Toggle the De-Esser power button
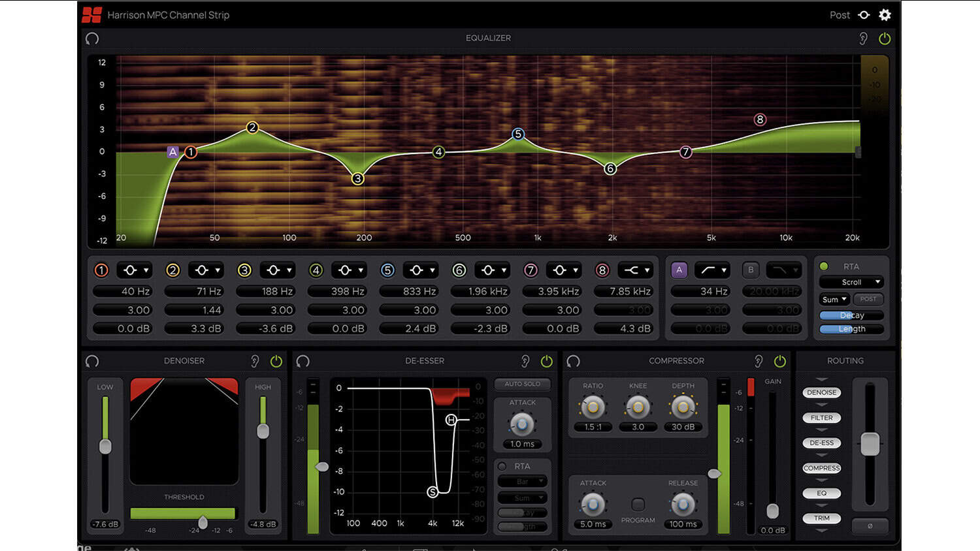 tap(547, 361)
